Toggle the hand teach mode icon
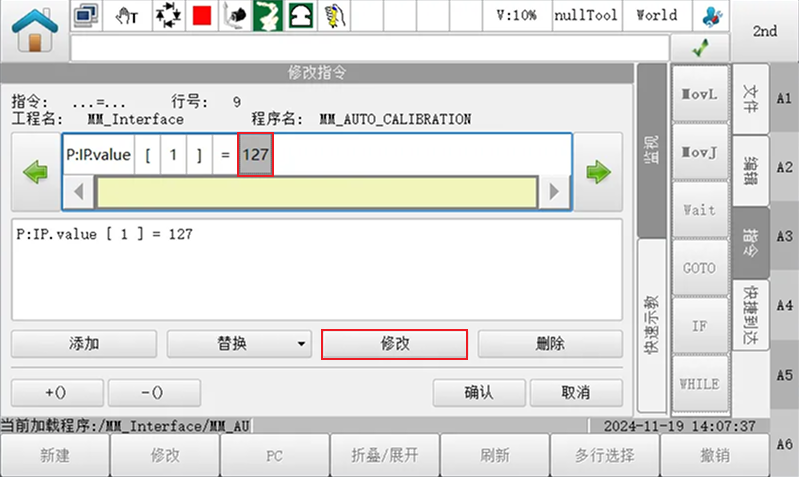 pyautogui.click(x=127, y=16)
